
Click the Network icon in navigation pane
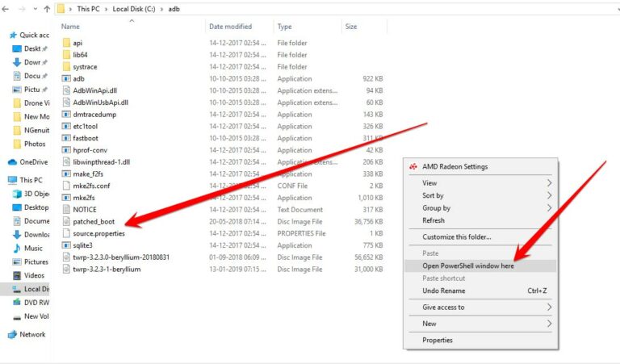point(12,334)
